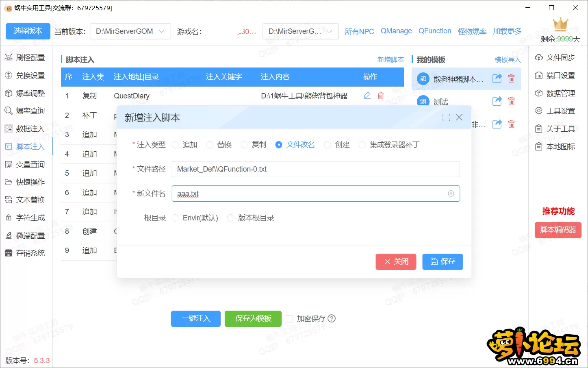
Task: Expand 当前版本 D:\MirServerGOM dropdown
Action: pos(130,31)
